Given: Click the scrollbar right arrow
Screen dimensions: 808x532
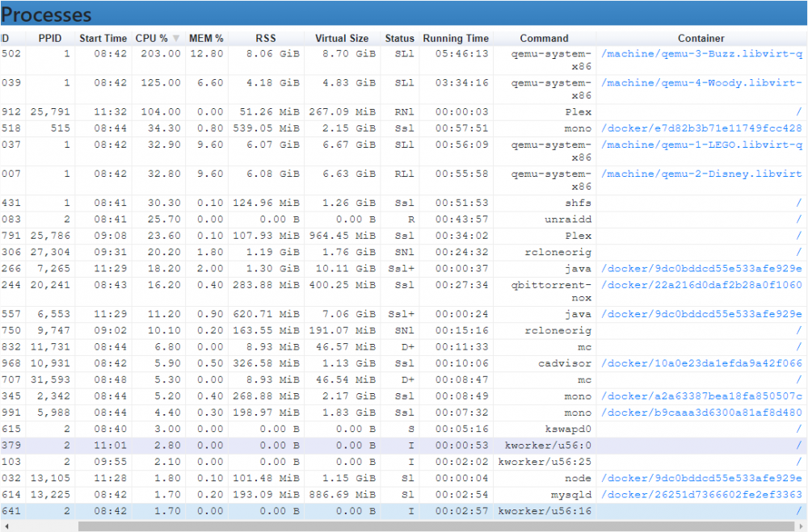Looking at the screenshot, I should [x=802, y=526].
